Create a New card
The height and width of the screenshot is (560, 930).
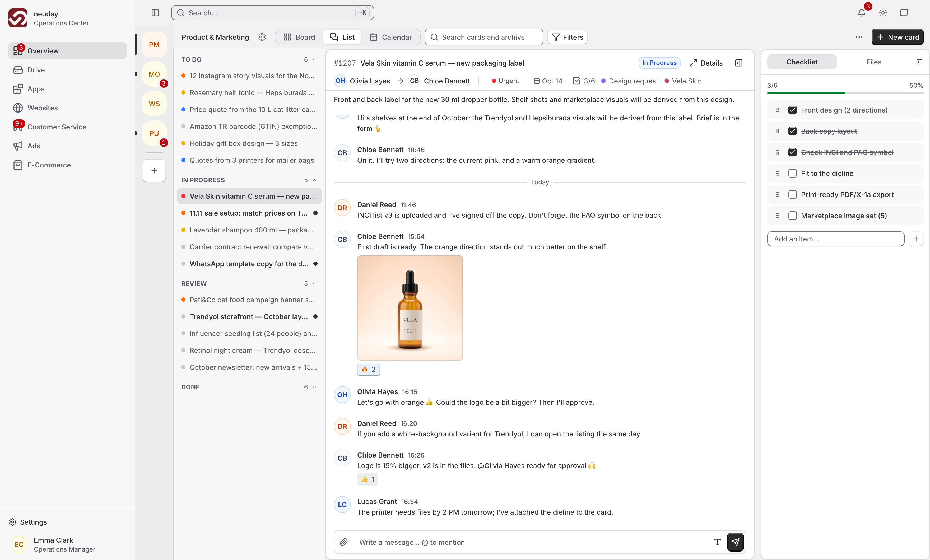coord(897,37)
